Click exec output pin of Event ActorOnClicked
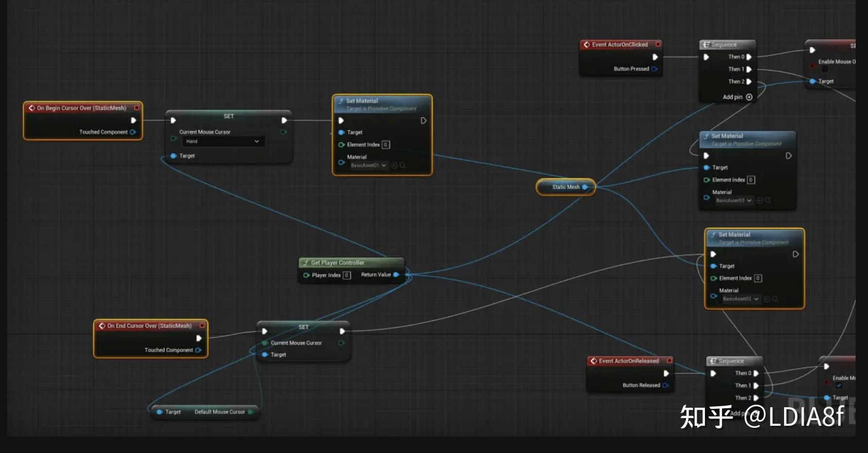The image size is (868, 453). tap(655, 57)
